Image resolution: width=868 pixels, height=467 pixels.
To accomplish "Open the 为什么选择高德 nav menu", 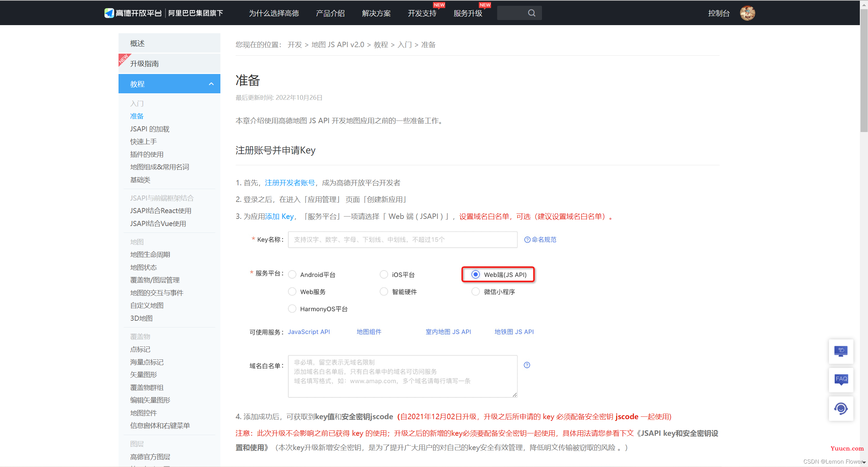I will click(274, 13).
